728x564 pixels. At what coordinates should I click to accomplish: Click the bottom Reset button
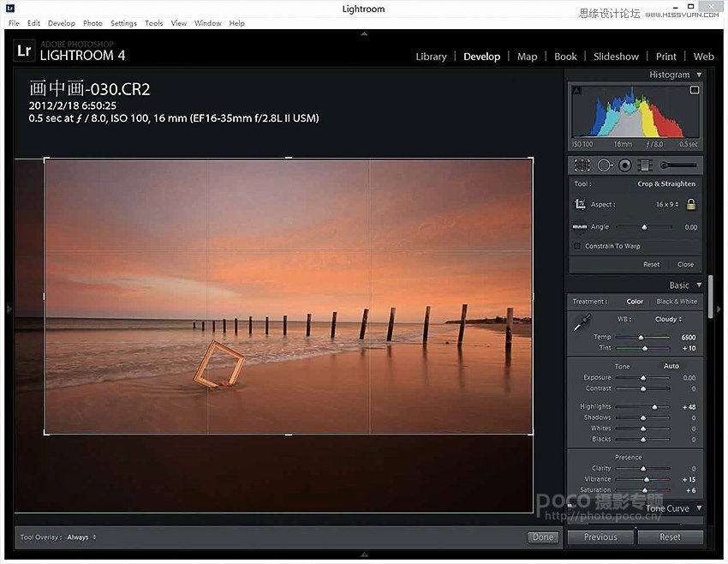pos(670,537)
